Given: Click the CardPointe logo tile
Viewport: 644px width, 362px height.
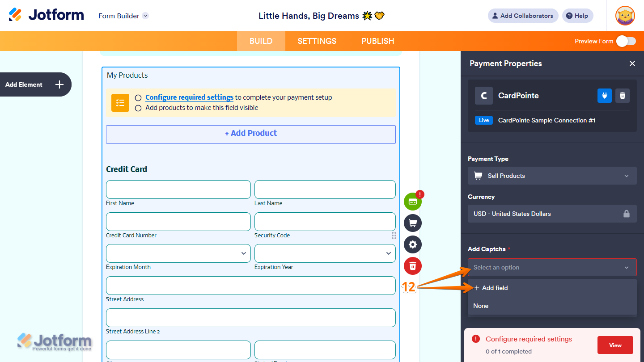Looking at the screenshot, I should pyautogui.click(x=484, y=96).
